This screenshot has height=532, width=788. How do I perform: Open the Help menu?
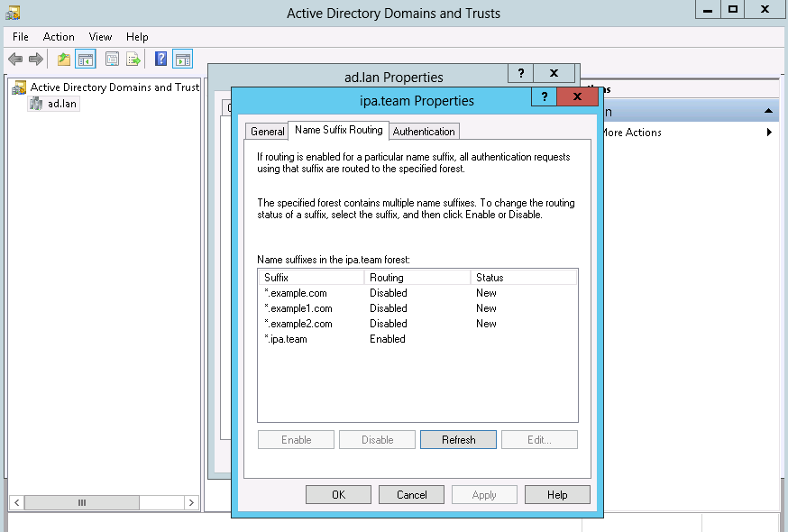point(137,37)
